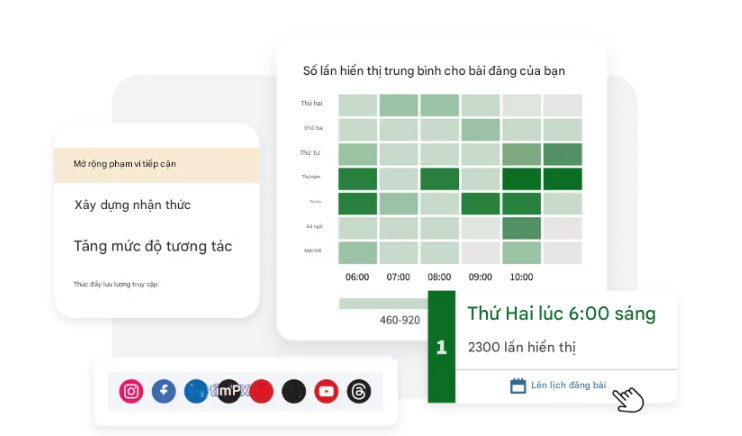742x436 pixels.
Task: Click the green rank number 1 badge
Action: click(441, 347)
